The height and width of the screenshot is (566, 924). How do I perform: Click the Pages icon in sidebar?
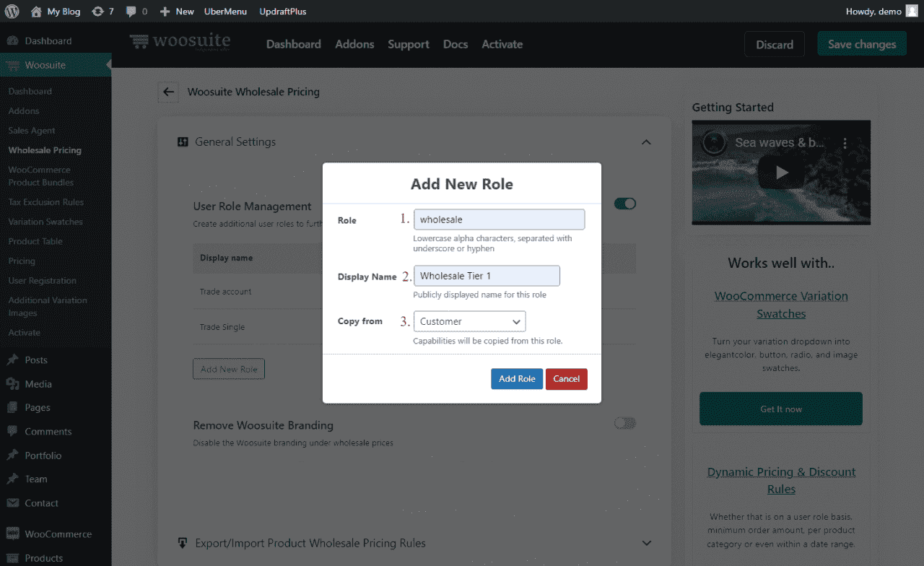click(12, 408)
